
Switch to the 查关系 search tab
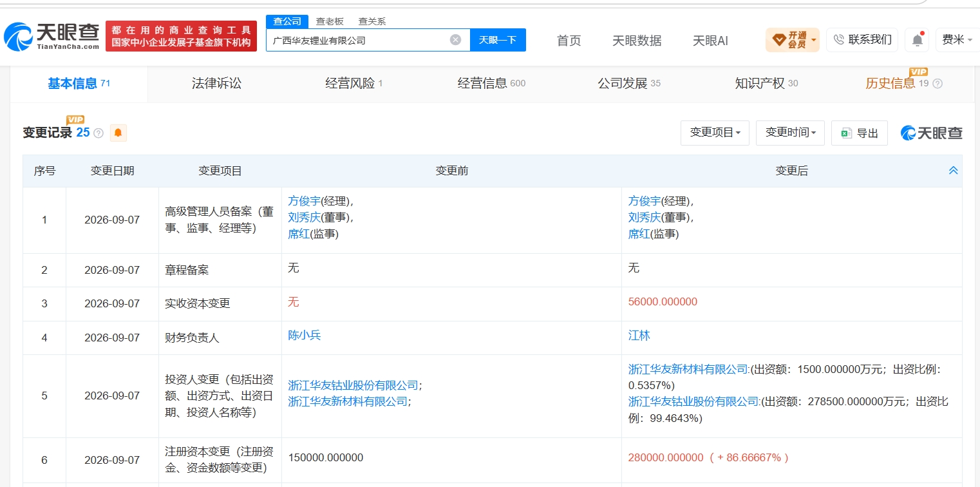pos(372,21)
